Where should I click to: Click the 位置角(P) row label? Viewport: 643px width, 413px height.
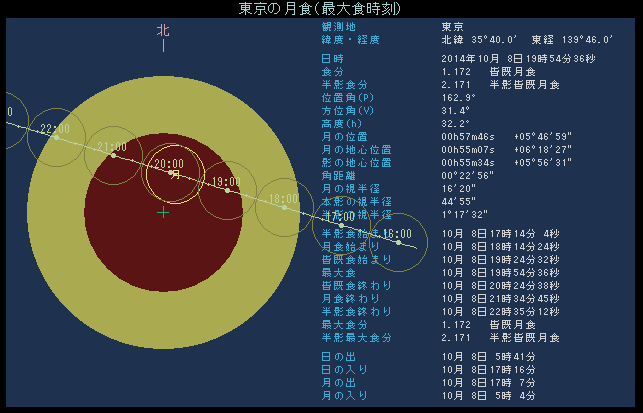(348, 98)
